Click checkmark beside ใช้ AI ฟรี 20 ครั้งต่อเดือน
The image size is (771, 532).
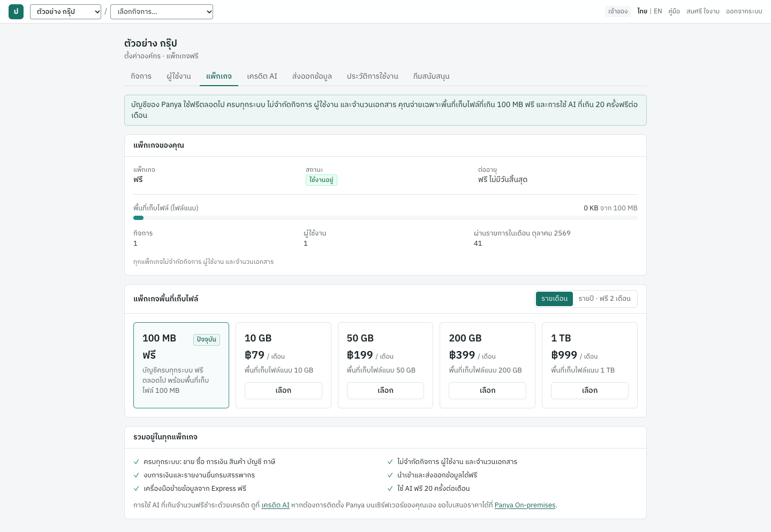coord(390,489)
